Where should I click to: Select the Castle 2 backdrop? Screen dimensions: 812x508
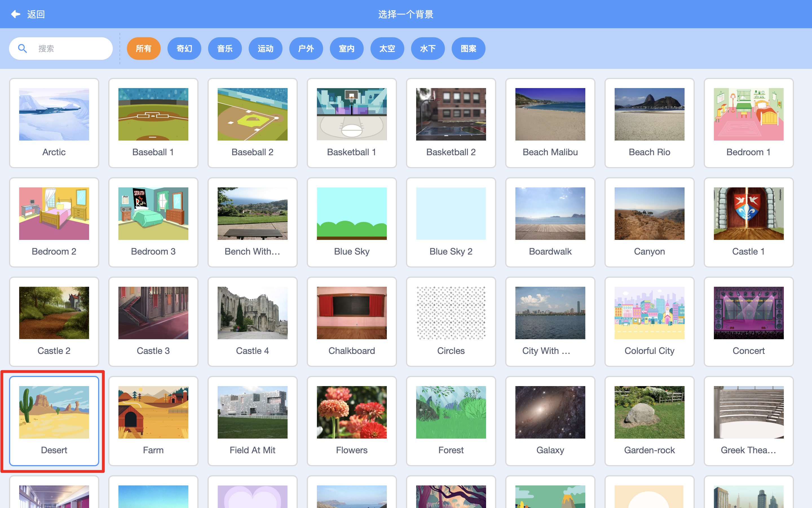point(54,321)
